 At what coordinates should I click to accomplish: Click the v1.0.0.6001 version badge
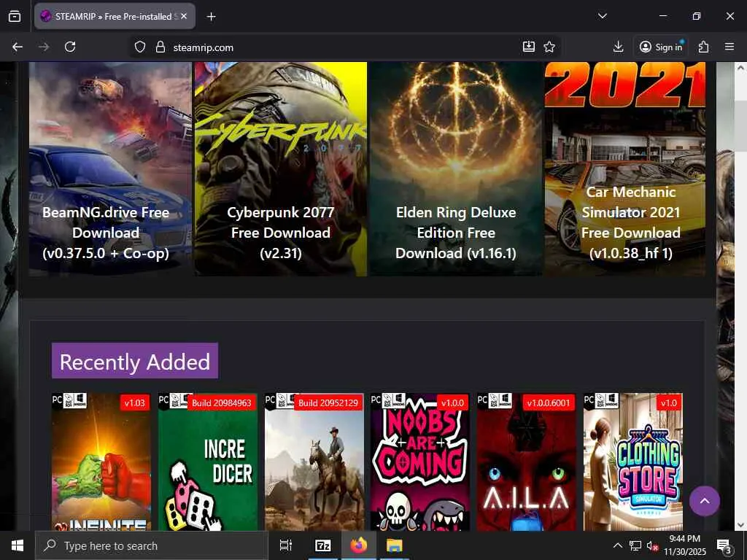pos(549,402)
